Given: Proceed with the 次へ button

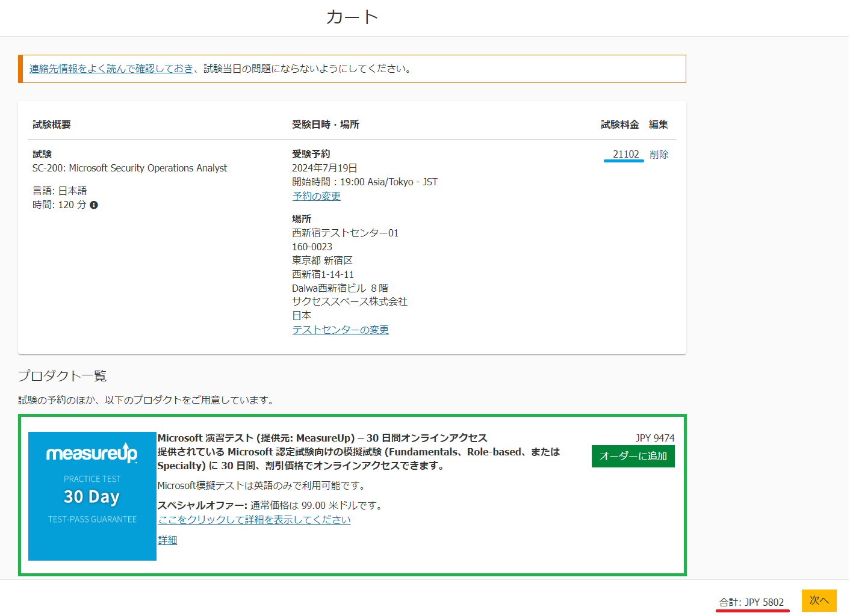Looking at the screenshot, I should pos(819,600).
